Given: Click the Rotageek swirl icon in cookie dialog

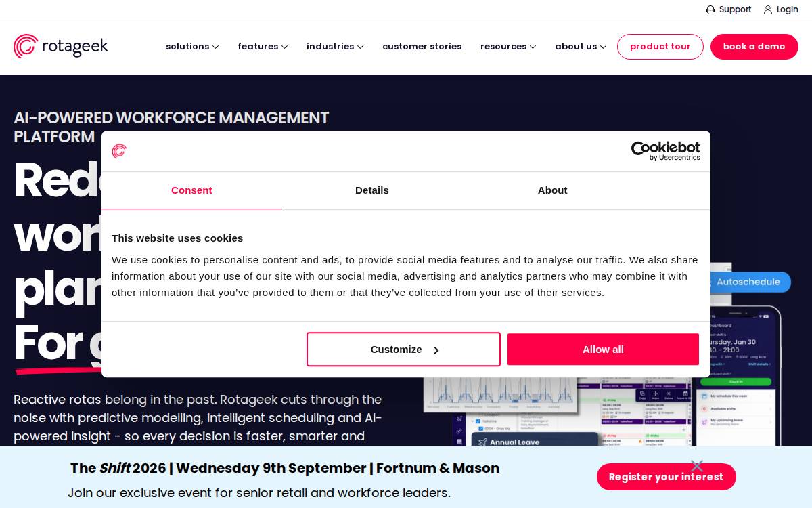Looking at the screenshot, I should (x=119, y=151).
